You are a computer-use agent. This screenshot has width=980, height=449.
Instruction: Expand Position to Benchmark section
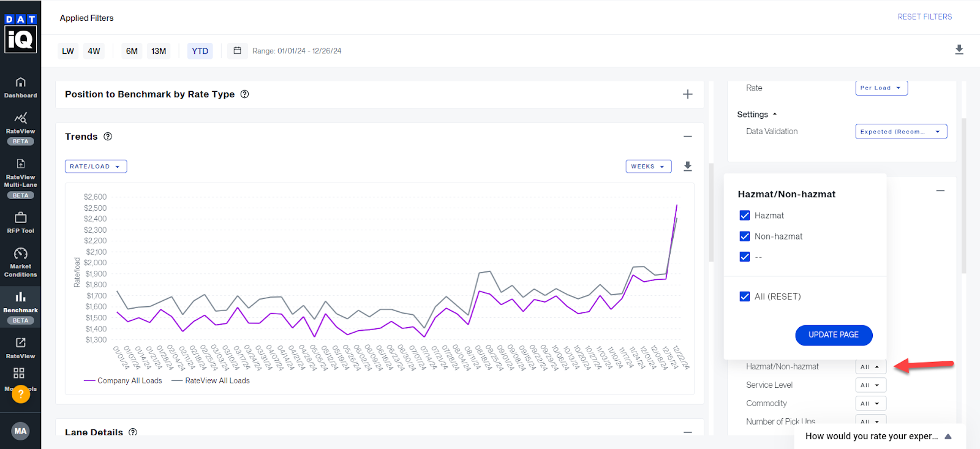point(688,94)
